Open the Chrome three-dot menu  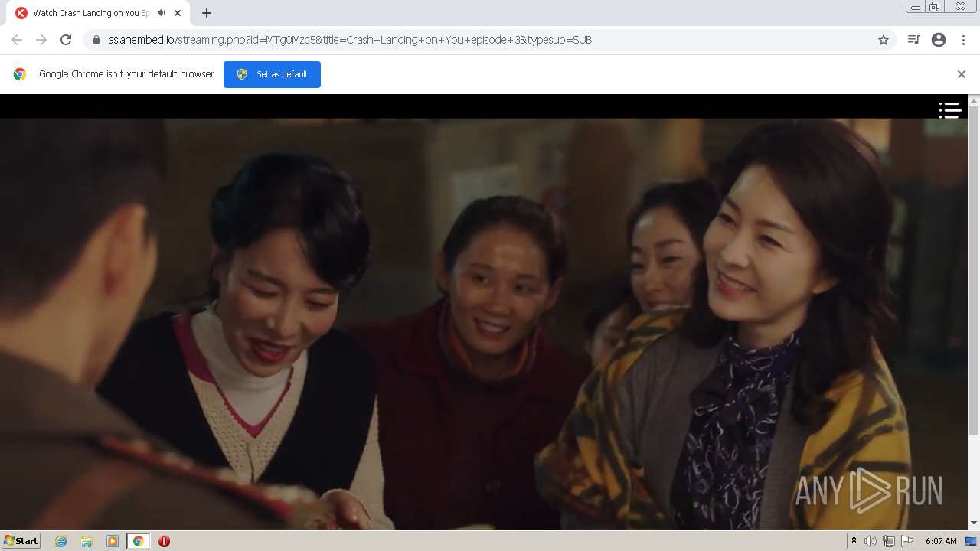coord(963,40)
